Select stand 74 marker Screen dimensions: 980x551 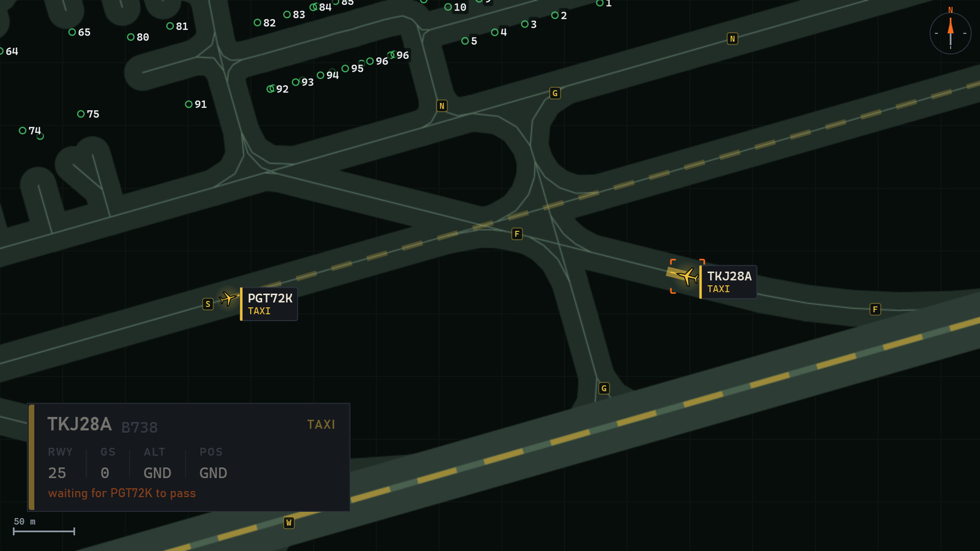pyautogui.click(x=23, y=130)
